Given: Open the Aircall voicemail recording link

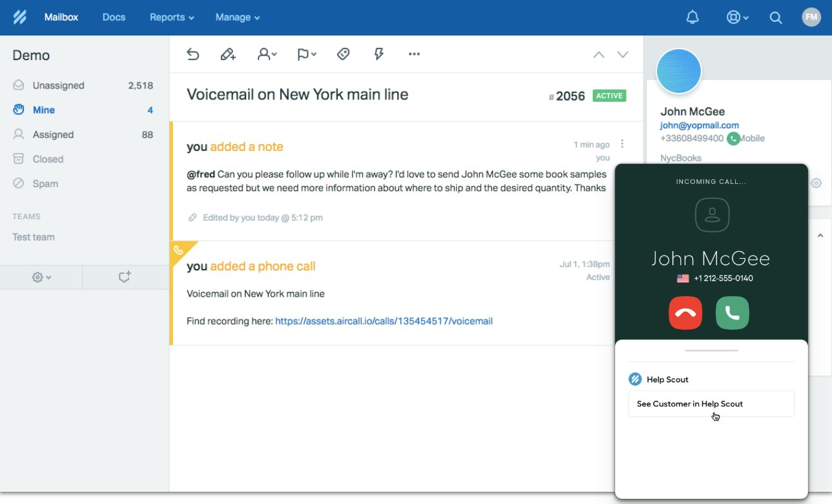Looking at the screenshot, I should click(x=384, y=321).
